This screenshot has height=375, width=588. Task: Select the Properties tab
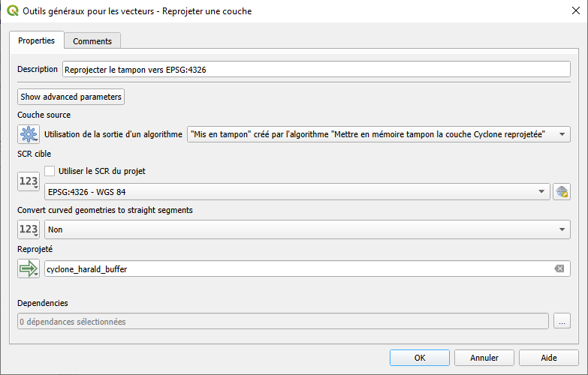[36, 40]
